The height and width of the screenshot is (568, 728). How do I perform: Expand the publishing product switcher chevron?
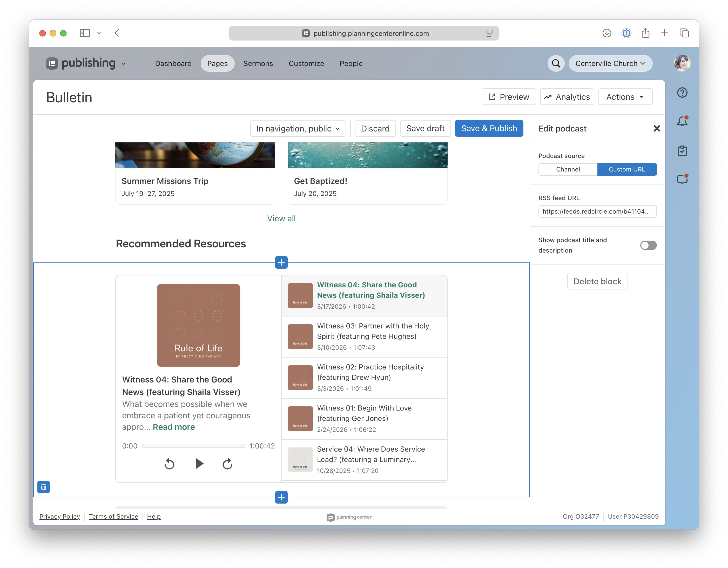[x=124, y=63]
